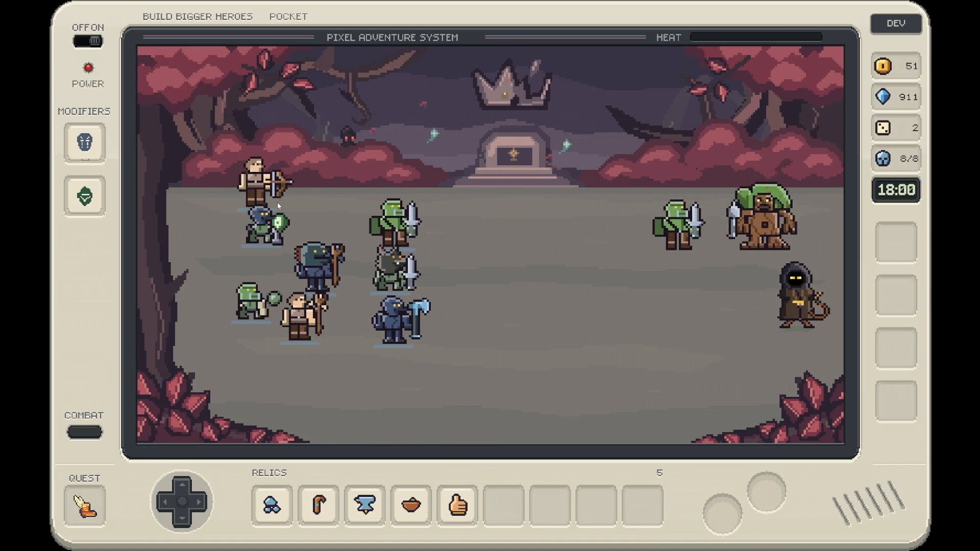Click the top empty item slot under timer
The height and width of the screenshot is (551, 980).
click(x=896, y=242)
